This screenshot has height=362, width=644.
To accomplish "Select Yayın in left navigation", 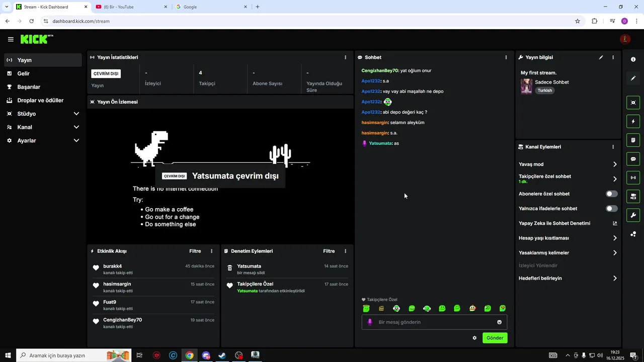I will tap(43, 60).
